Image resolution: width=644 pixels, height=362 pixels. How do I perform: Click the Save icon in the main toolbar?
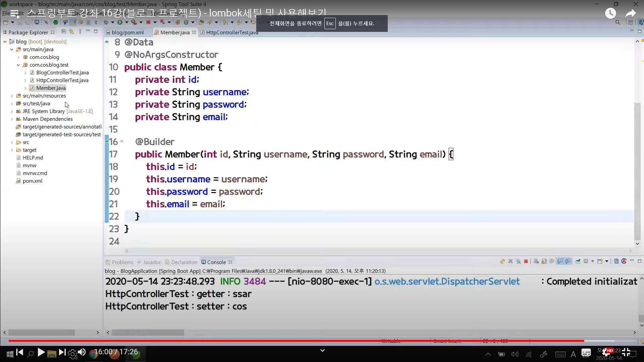[x=20, y=22]
